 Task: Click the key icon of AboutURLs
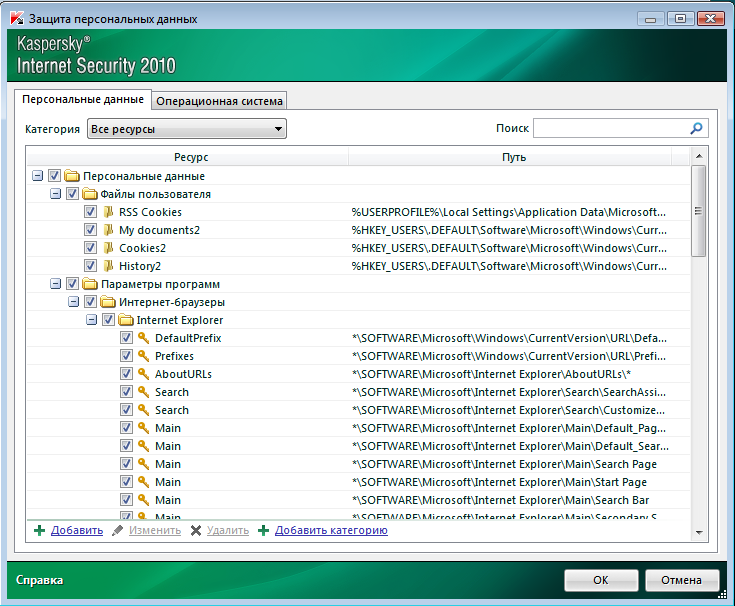(x=144, y=374)
